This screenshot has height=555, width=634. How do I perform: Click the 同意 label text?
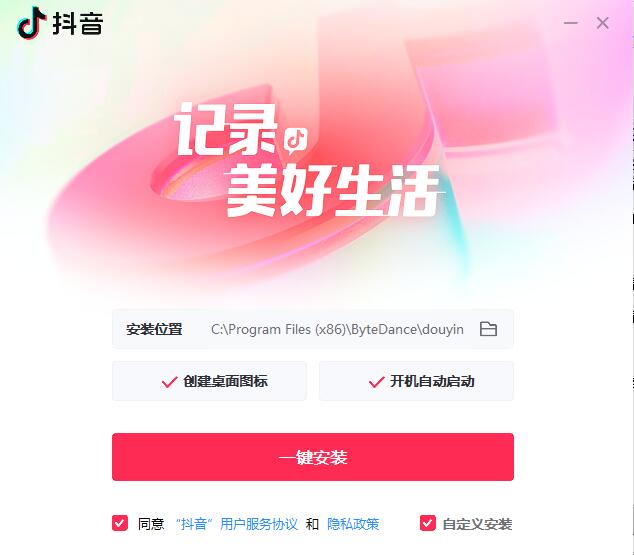click(x=151, y=524)
